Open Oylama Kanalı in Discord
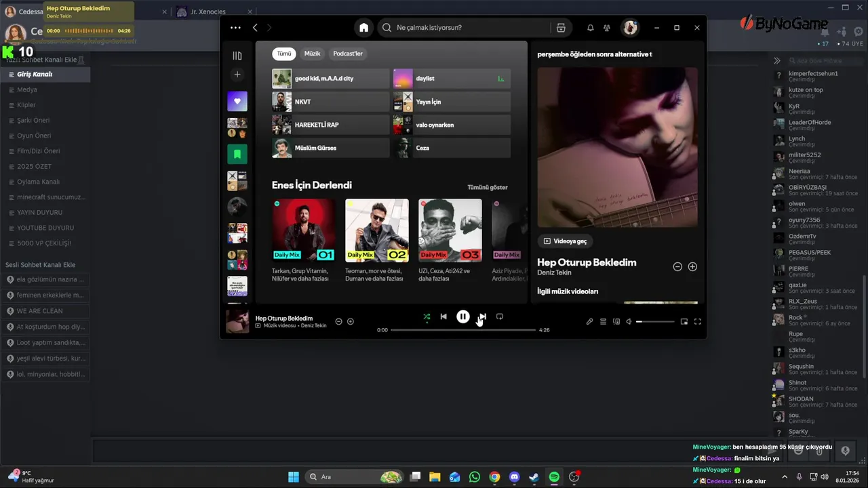868x488 pixels. click(x=45, y=182)
